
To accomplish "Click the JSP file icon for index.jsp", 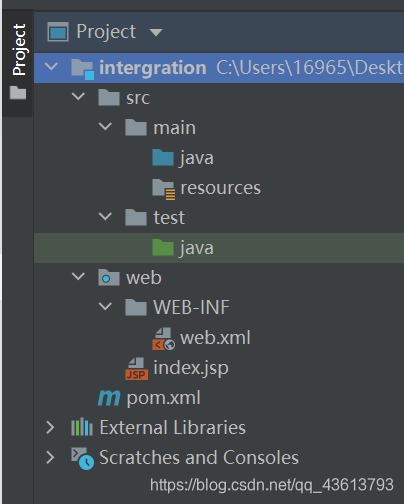I will click(x=137, y=368).
